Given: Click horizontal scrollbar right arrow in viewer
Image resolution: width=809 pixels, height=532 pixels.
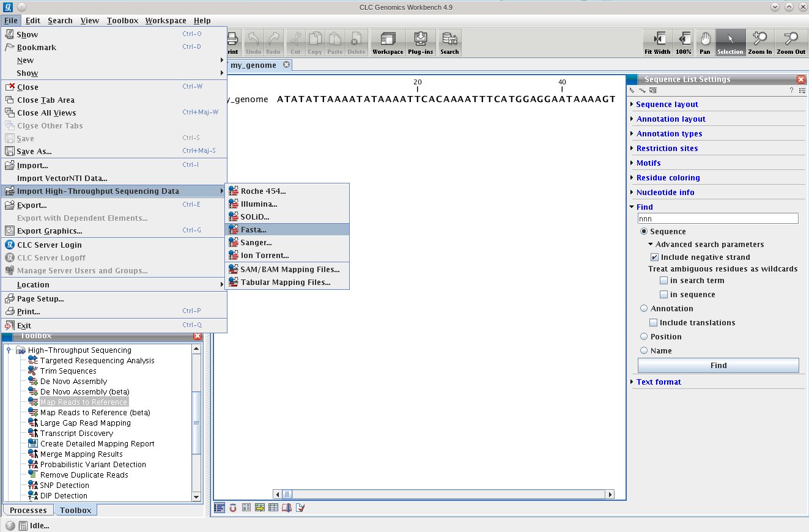Looking at the screenshot, I should pyautogui.click(x=609, y=494).
